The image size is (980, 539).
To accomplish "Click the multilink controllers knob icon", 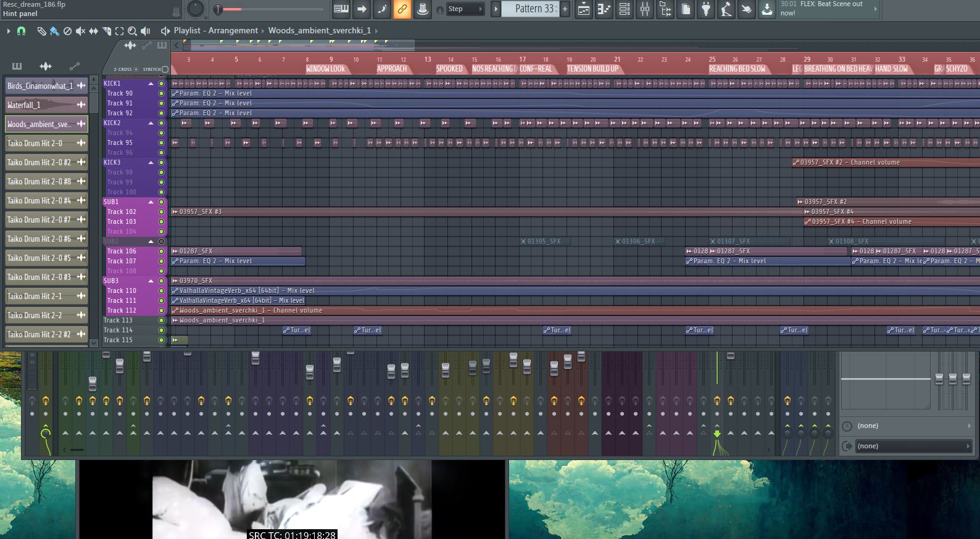I will click(x=423, y=9).
